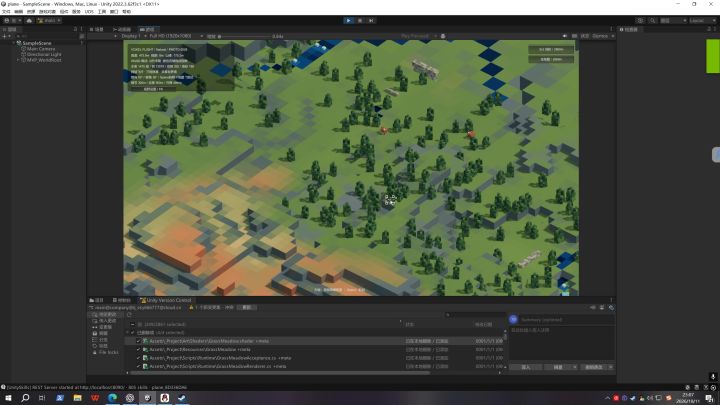Open Edge browser from the taskbar
This screenshot has width=720, height=405.
tap(112, 398)
